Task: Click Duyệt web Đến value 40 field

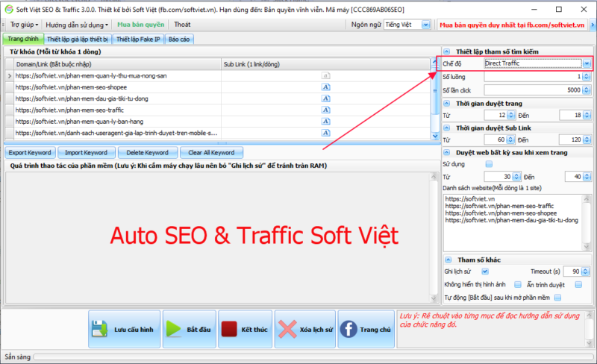Action: tap(577, 177)
